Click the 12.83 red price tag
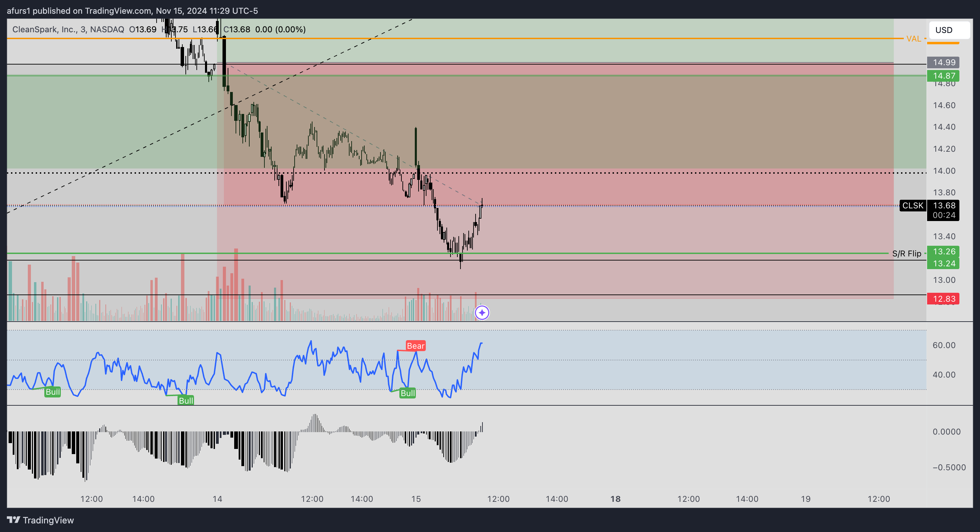 943,299
